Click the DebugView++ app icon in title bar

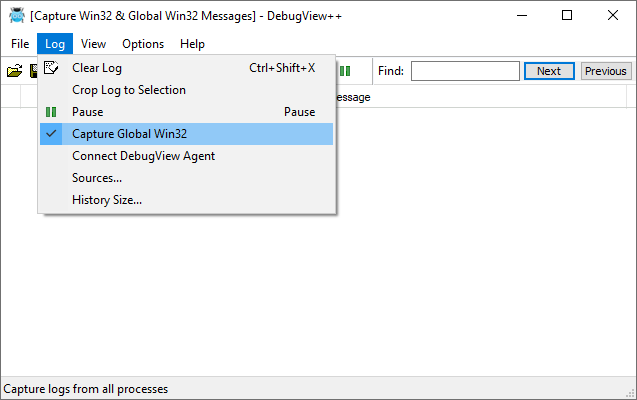pyautogui.click(x=17, y=16)
